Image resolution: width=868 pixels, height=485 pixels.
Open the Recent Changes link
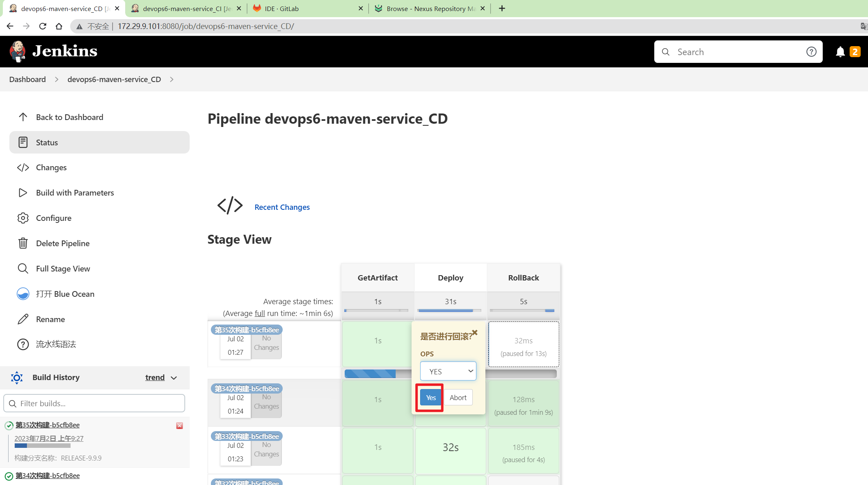pyautogui.click(x=282, y=207)
